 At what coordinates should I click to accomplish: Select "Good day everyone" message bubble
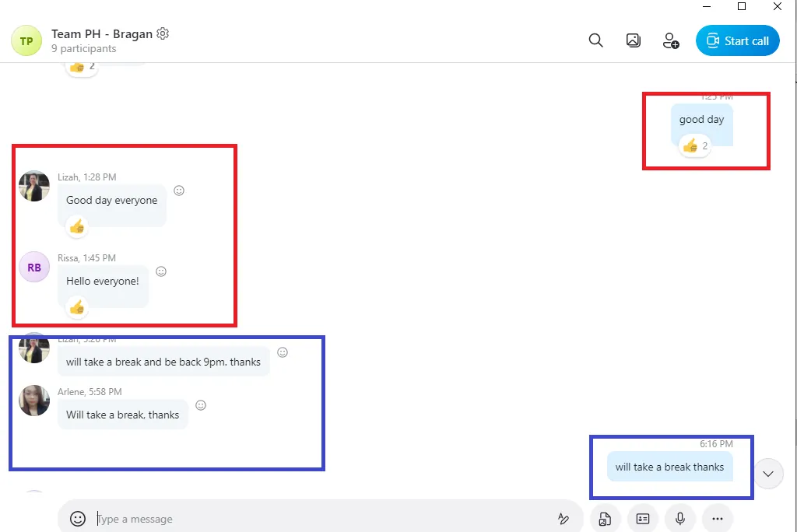(x=112, y=205)
